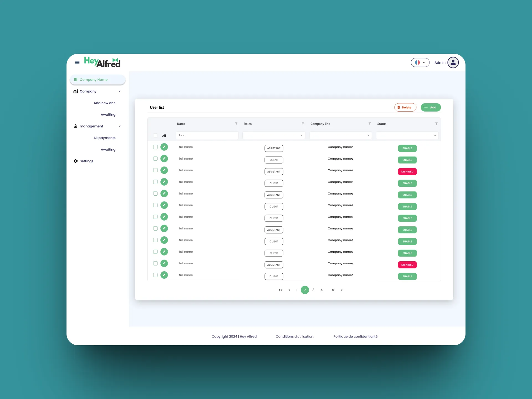Open the Roles filter dropdown
This screenshot has width=532, height=399.
click(273, 135)
